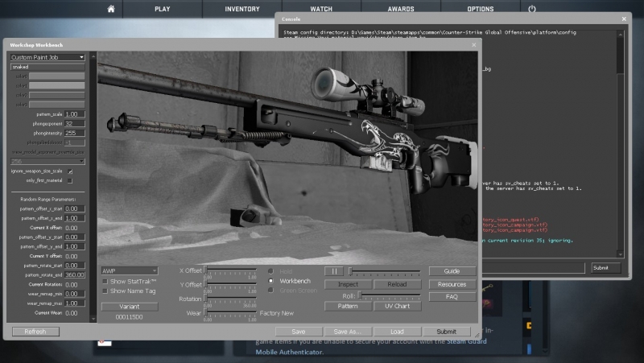Click the Roll slider
Screen dimensions: 644x363
tap(390, 295)
